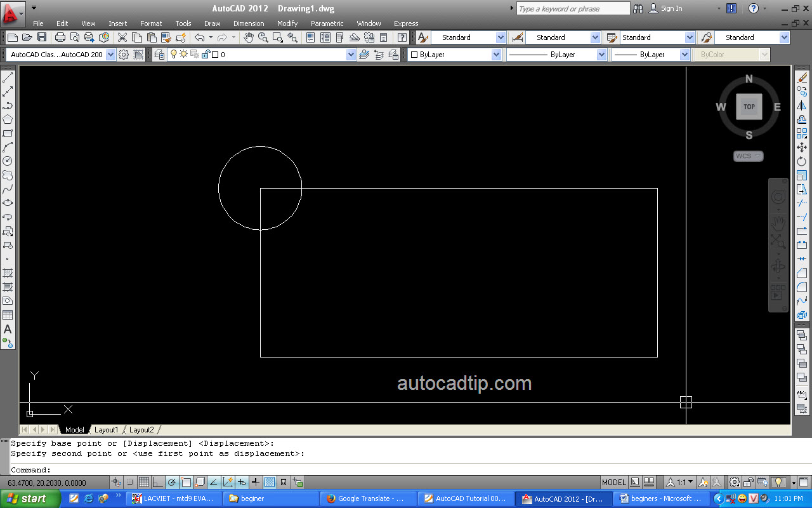Open the File menu

[x=38, y=23]
